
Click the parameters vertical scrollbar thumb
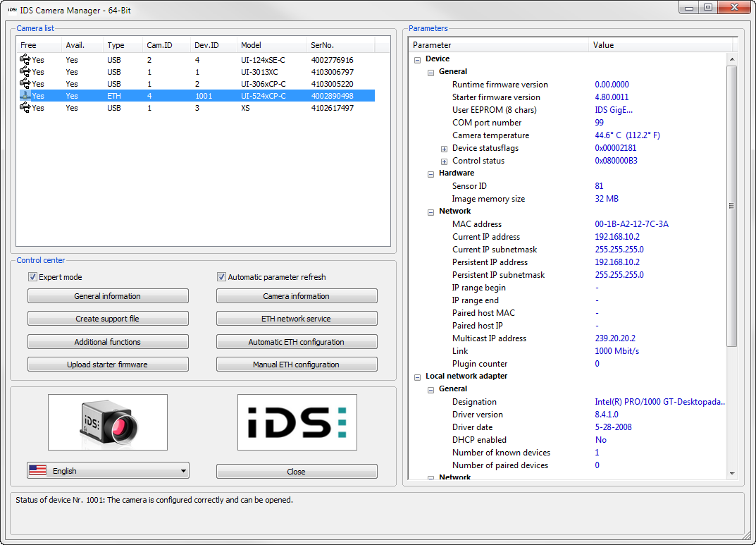click(x=732, y=206)
